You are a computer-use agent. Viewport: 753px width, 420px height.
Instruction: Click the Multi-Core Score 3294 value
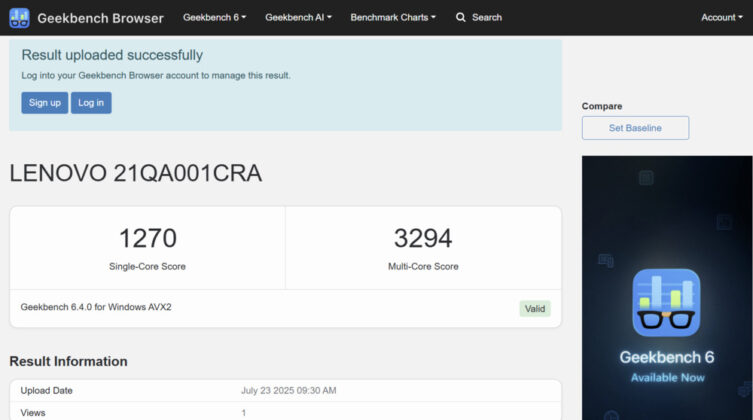pos(423,238)
